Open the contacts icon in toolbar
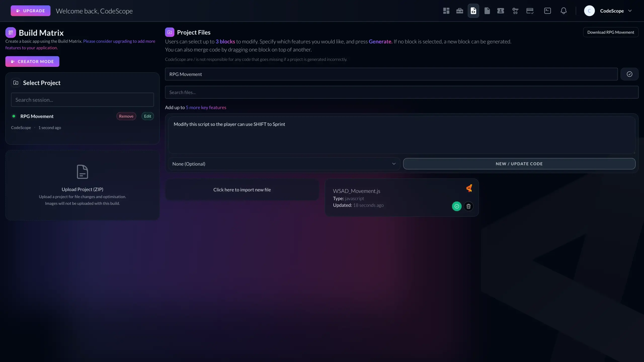This screenshot has width=644, height=362. (501, 11)
